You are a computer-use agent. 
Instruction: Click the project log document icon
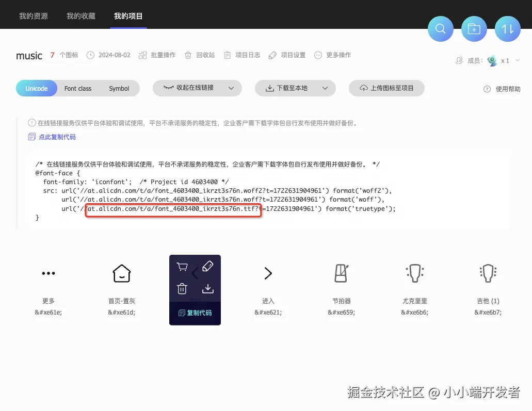228,55
